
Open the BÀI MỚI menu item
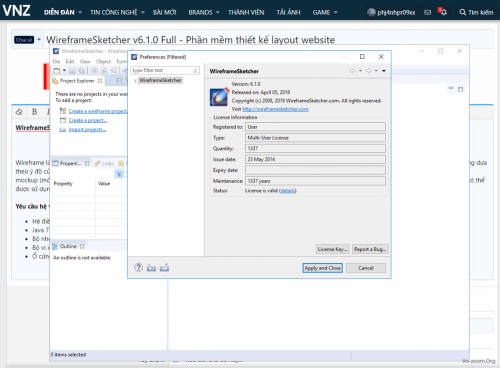click(164, 12)
